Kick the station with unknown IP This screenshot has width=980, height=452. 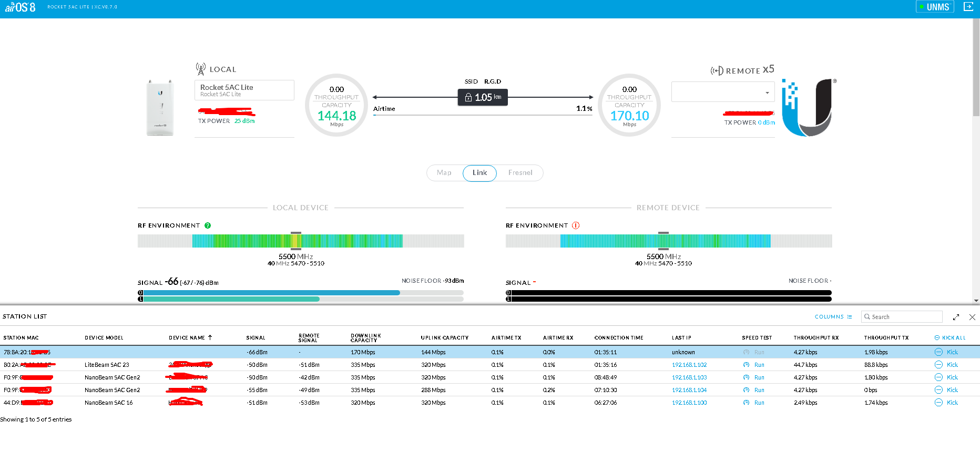click(x=946, y=352)
